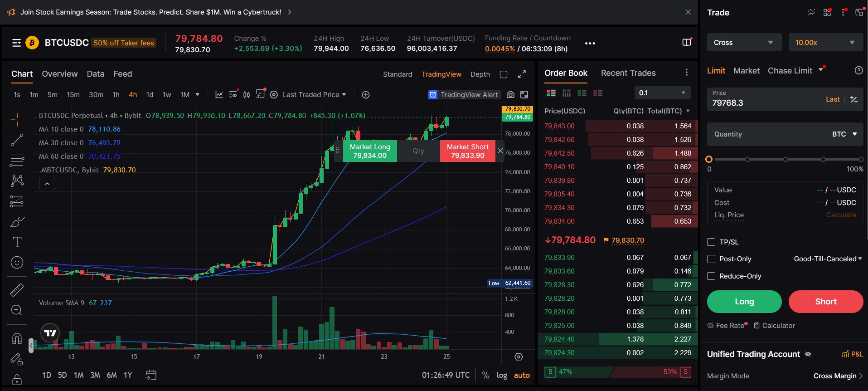Screen dimensions: 868x391
Task: Collapse the indicator legend chevron
Action: (x=47, y=183)
